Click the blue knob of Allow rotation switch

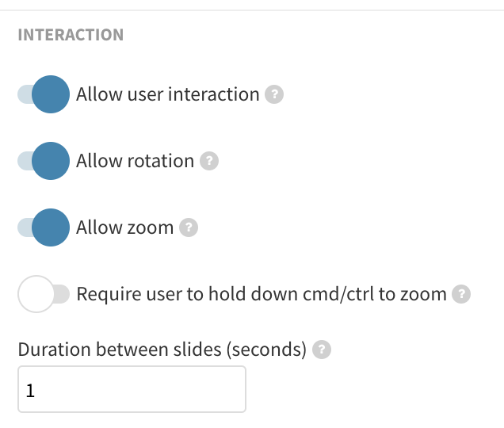52,162
